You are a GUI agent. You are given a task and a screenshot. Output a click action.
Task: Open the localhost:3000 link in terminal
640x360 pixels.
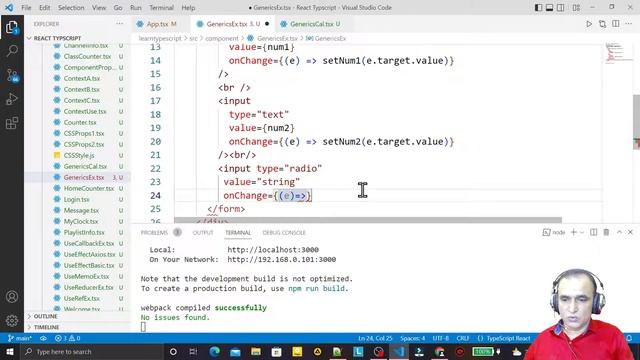coord(273,250)
